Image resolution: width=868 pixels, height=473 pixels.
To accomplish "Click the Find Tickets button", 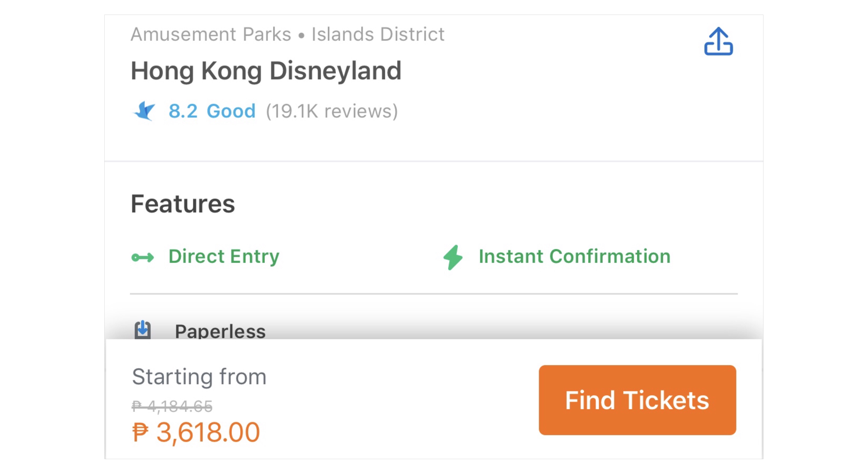I will click(x=637, y=400).
